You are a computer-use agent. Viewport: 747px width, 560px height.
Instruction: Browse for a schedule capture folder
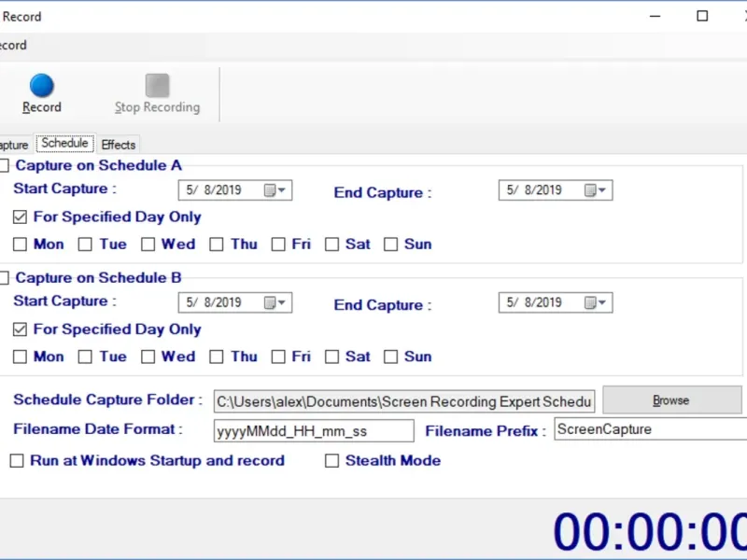click(x=672, y=400)
